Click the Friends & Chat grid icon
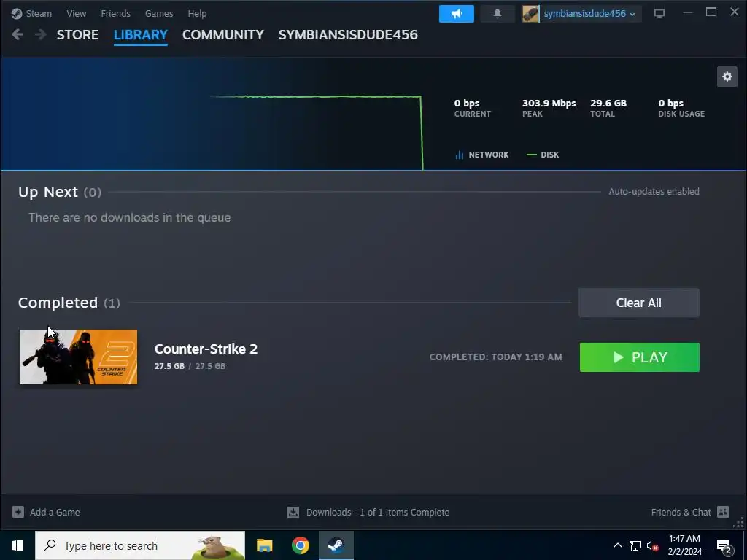Viewport: 747px width, 560px height. click(723, 512)
